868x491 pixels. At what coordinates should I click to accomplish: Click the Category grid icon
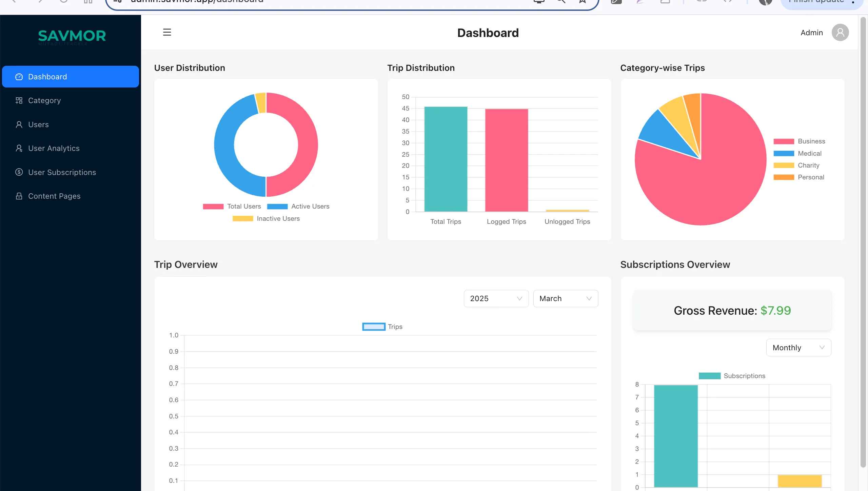pyautogui.click(x=19, y=101)
